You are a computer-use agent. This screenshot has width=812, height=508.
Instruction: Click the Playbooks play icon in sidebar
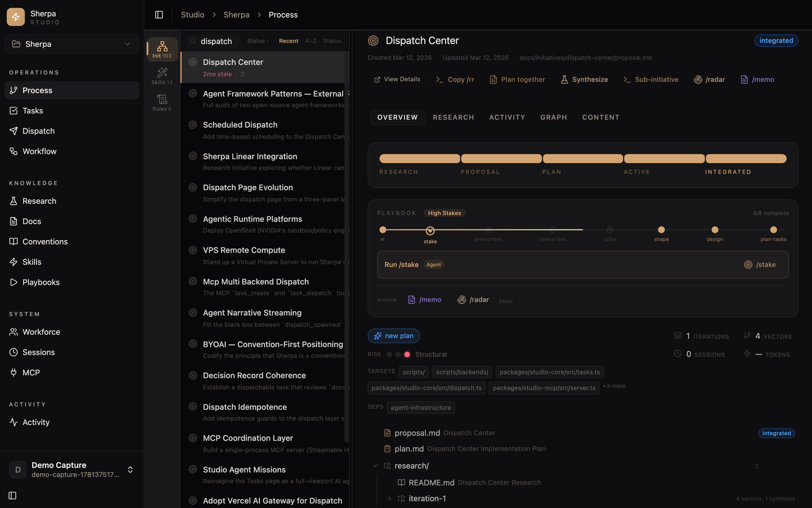pyautogui.click(x=14, y=282)
